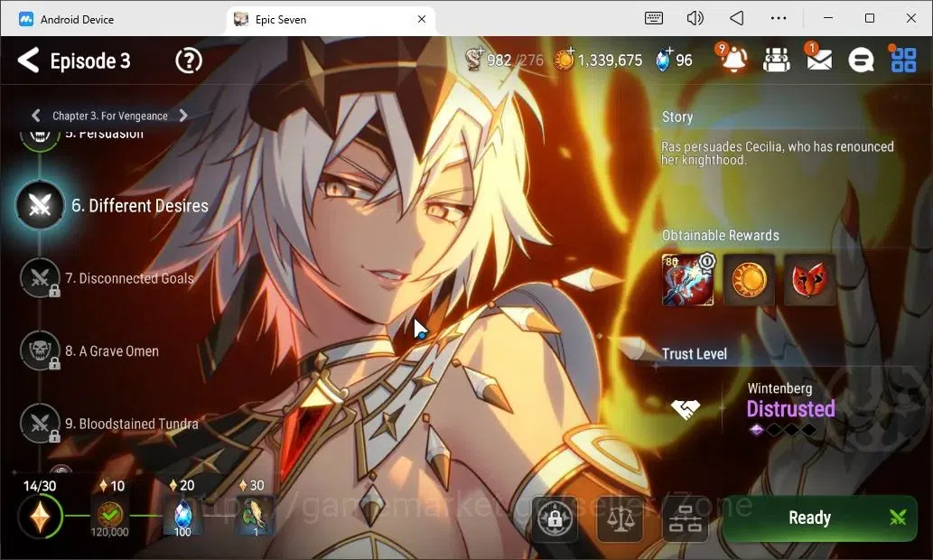Go to next chapter arrow
Viewport: 933px width, 560px height.
(x=183, y=116)
